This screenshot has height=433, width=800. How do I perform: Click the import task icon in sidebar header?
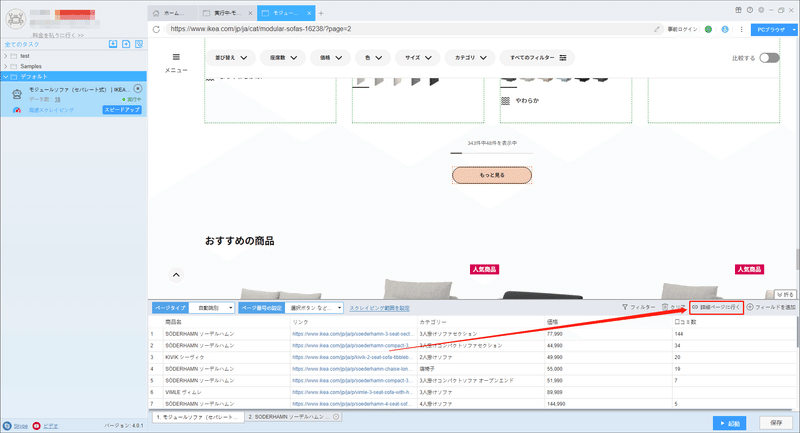pos(113,44)
